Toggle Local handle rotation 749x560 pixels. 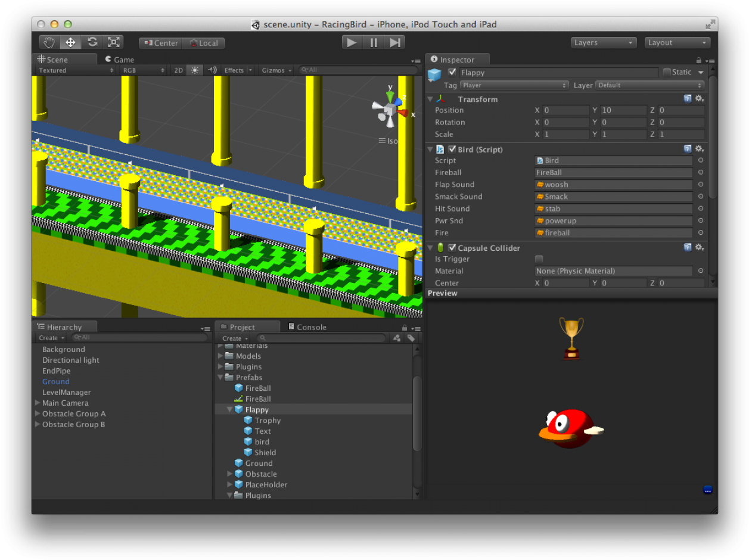203,43
